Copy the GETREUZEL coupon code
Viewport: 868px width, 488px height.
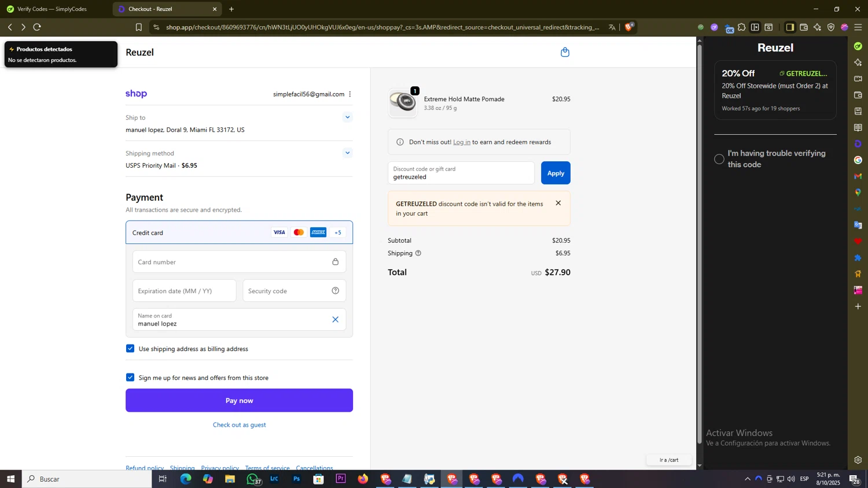803,73
